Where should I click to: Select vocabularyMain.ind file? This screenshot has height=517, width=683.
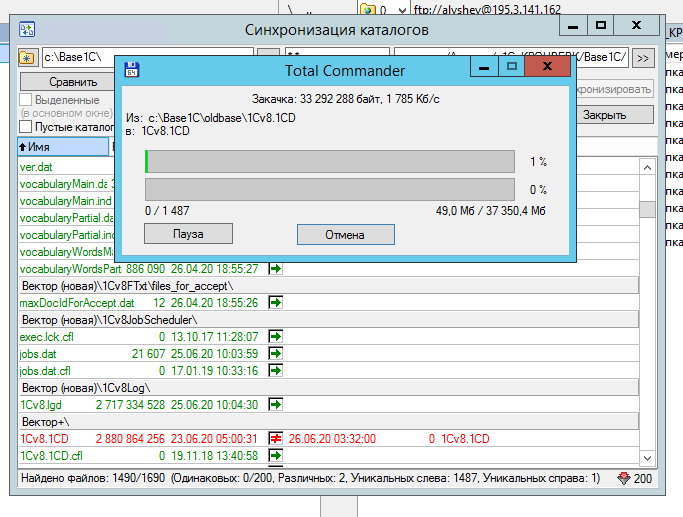click(x=66, y=201)
